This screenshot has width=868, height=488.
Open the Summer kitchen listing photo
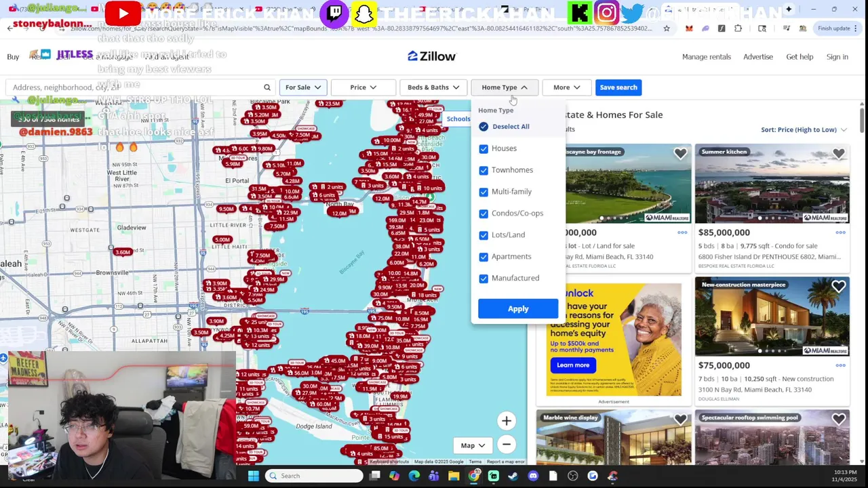point(772,183)
